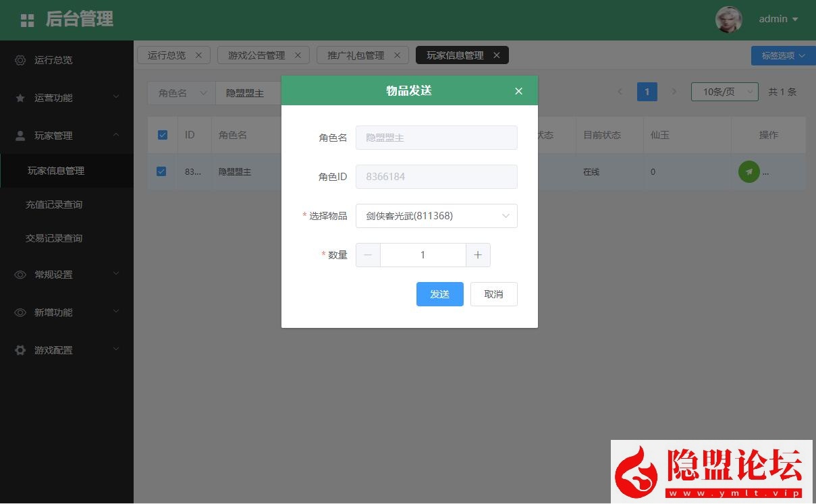Click the eye icon next to 常规设置
This screenshot has height=504, width=816.
(21, 275)
